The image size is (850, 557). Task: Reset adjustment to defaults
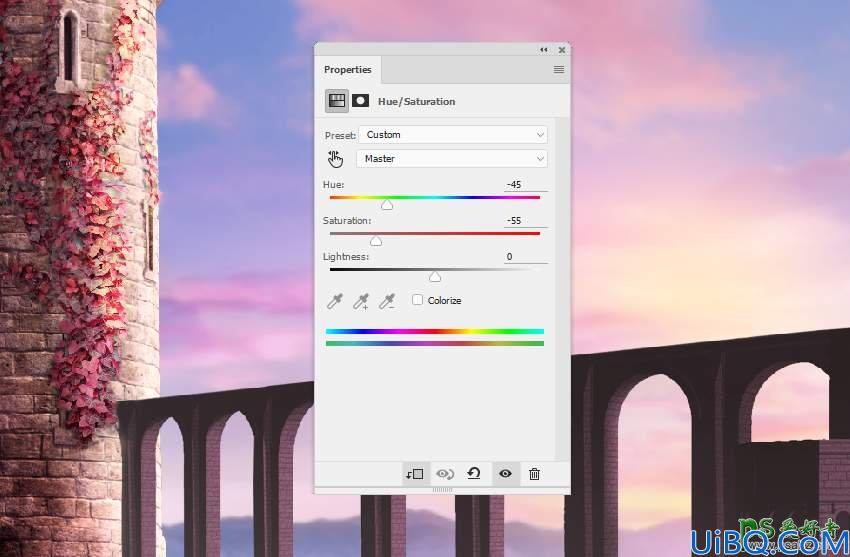474,474
